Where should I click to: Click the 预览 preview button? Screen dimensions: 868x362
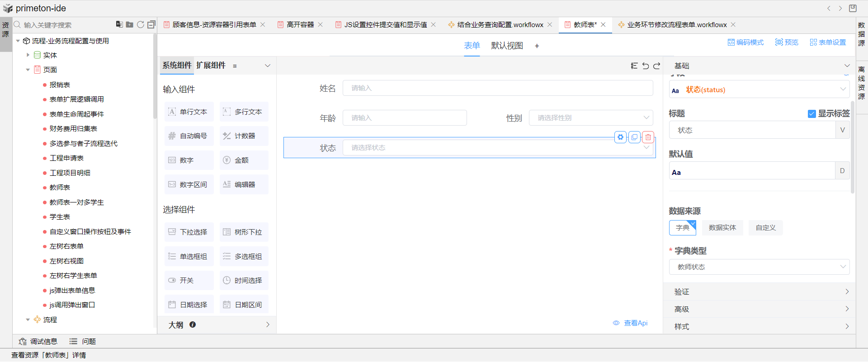[787, 42]
